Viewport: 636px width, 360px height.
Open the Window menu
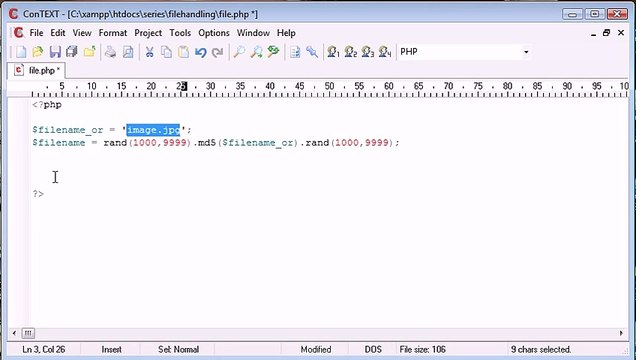coord(253,33)
